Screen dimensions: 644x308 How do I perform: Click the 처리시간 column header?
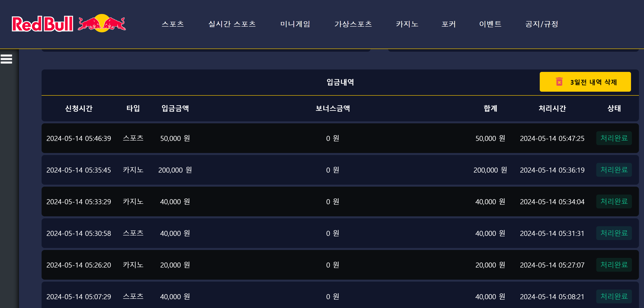(552, 108)
